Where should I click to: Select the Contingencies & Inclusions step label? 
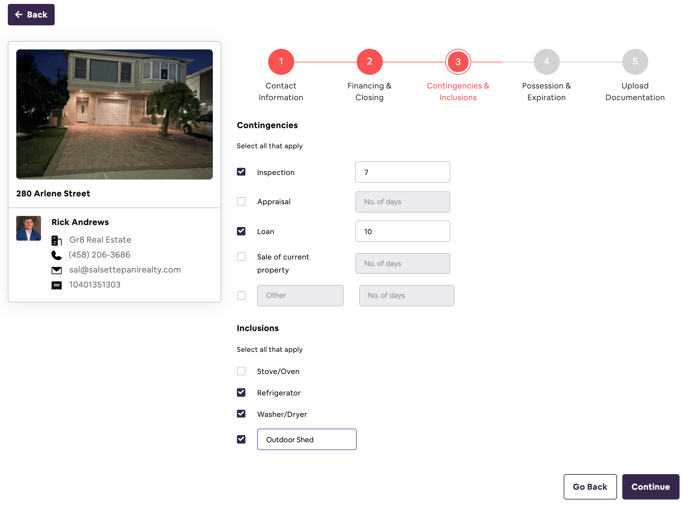pyautogui.click(x=458, y=92)
